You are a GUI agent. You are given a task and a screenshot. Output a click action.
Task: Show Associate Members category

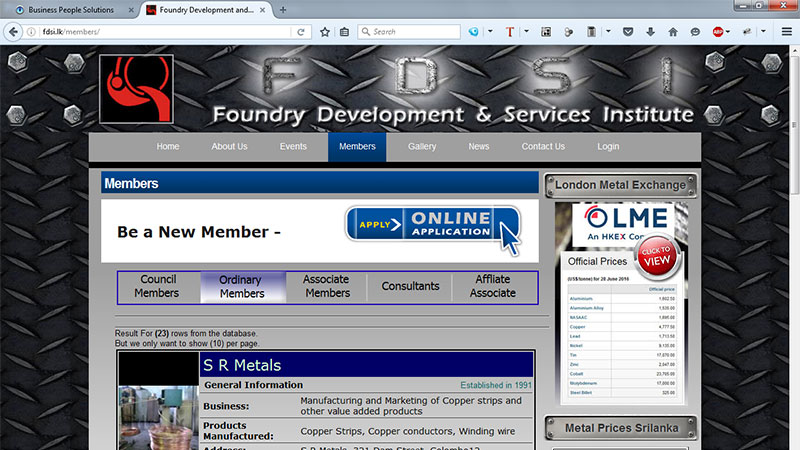coord(327,286)
